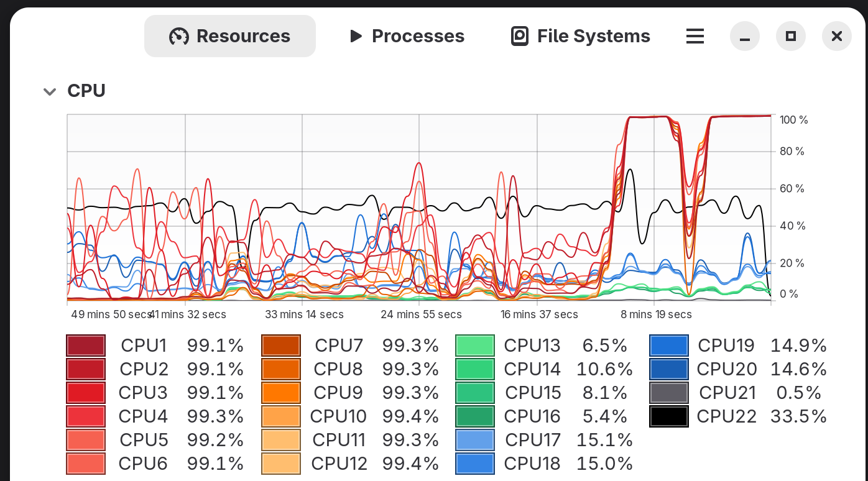Switch to the Processes tab
Screen dimensions: 868x481
pos(407,36)
